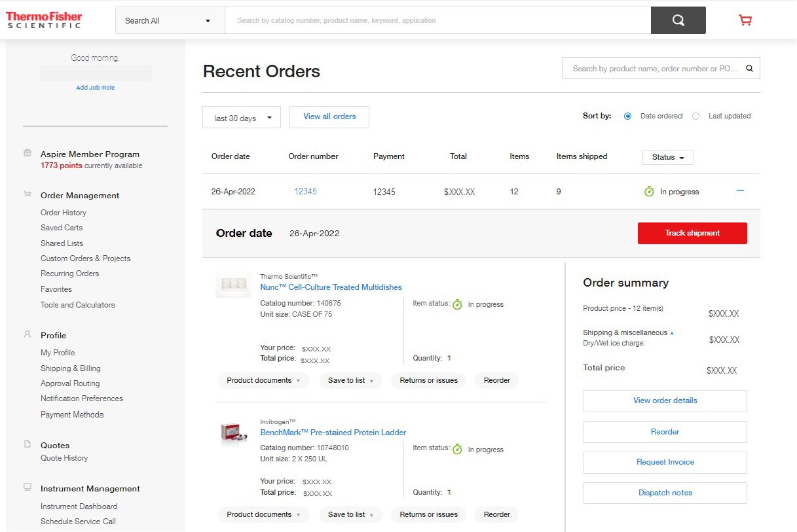
Task: Select the Date ordered sort option
Action: coord(628,116)
